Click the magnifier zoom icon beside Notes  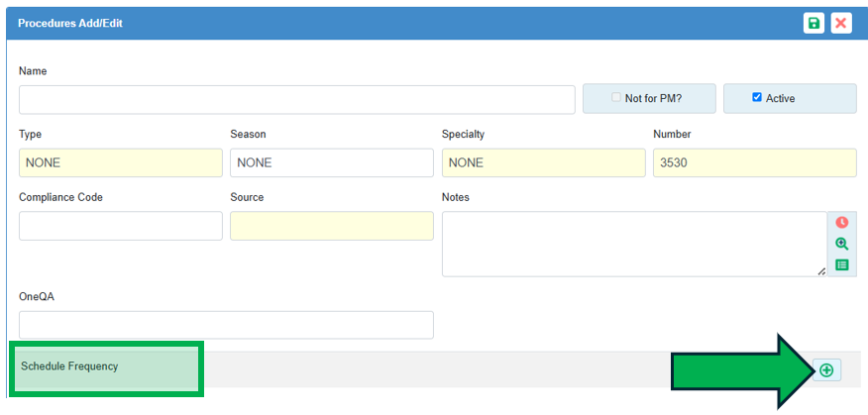(x=841, y=244)
